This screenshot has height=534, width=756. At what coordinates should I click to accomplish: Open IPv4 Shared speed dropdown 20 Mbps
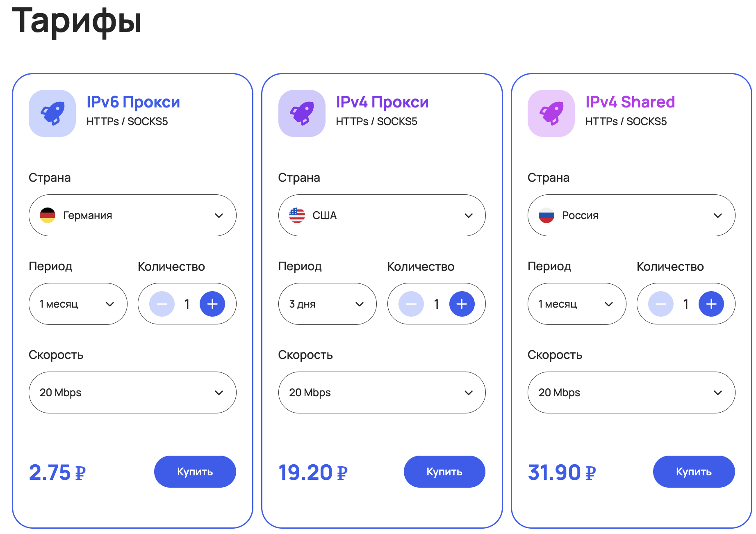click(x=631, y=393)
